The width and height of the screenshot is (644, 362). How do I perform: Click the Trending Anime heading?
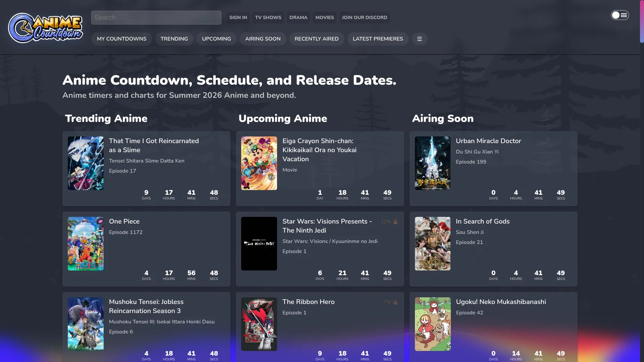(106, 118)
